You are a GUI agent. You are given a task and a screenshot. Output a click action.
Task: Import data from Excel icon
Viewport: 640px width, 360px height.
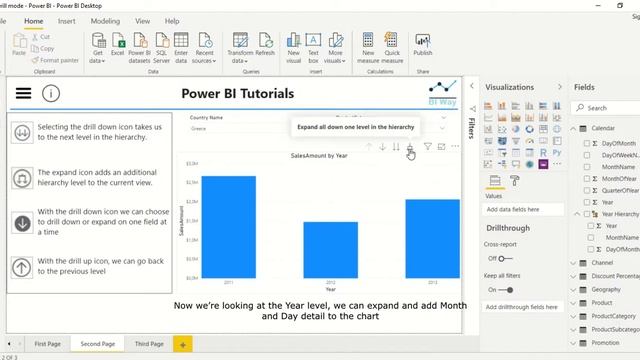[118, 44]
